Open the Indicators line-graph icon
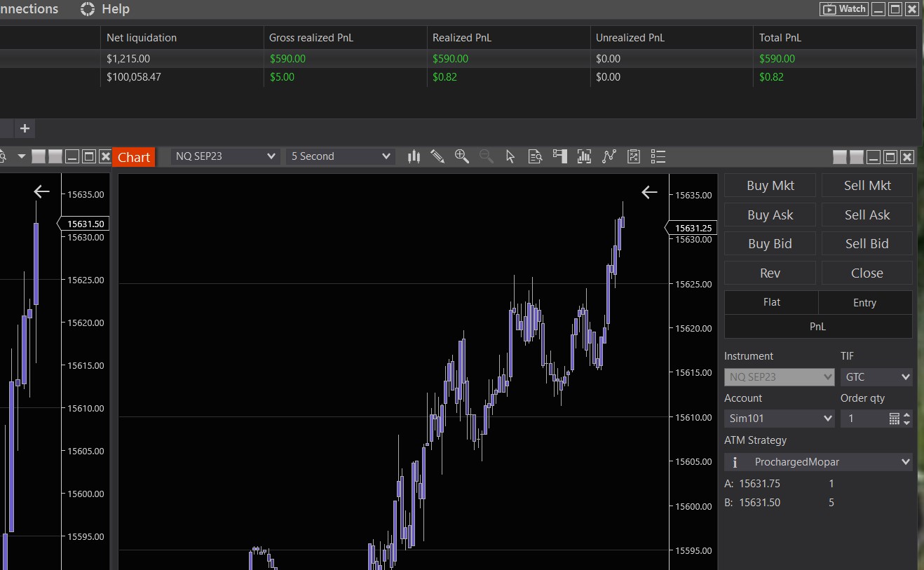The height and width of the screenshot is (570, 924). 609,156
